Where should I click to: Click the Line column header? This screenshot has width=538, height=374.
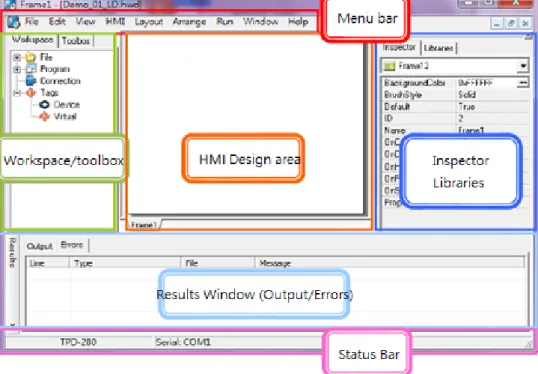coord(48,263)
